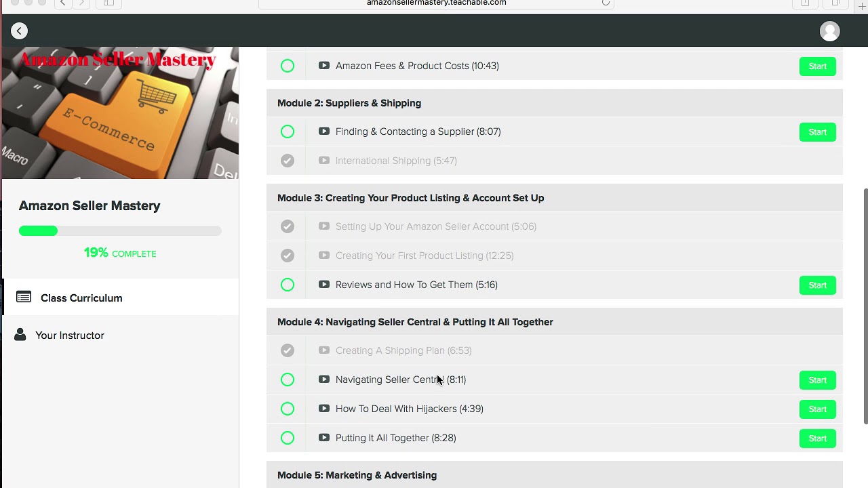The height and width of the screenshot is (488, 868).
Task: Click the green course progress bar
Action: point(120,231)
